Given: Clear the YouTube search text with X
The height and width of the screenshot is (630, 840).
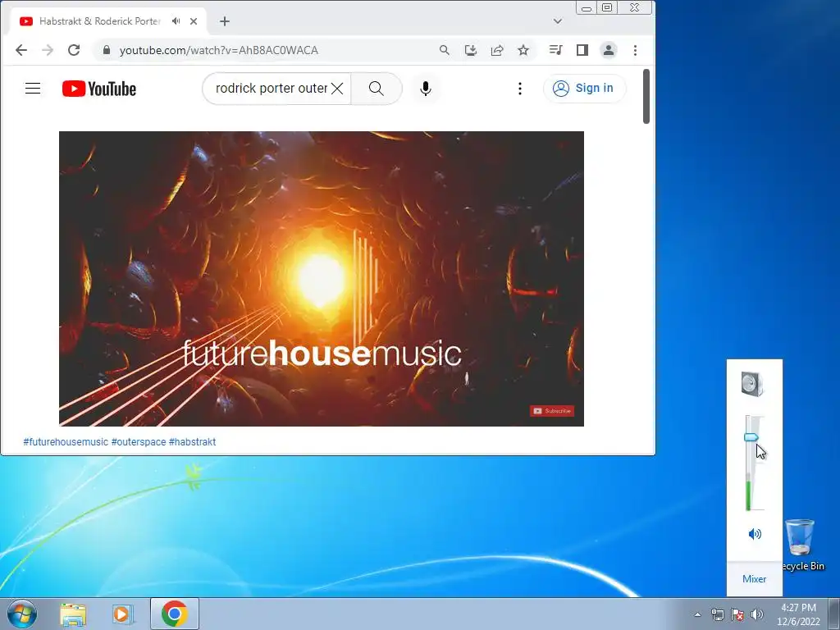Looking at the screenshot, I should click(337, 89).
